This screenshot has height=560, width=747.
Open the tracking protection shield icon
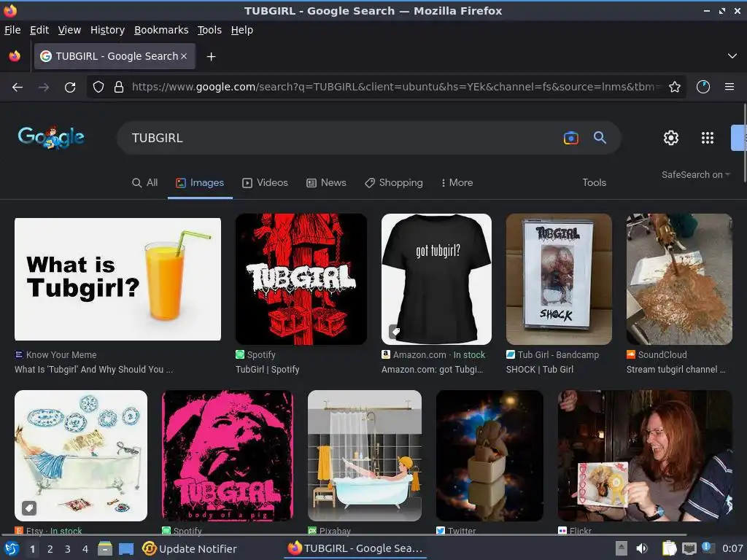[98, 87]
